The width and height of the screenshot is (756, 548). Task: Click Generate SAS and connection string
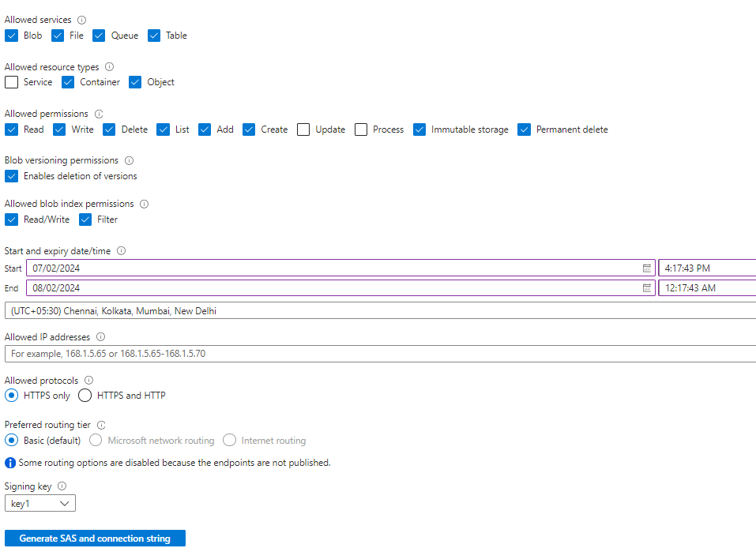[95, 538]
